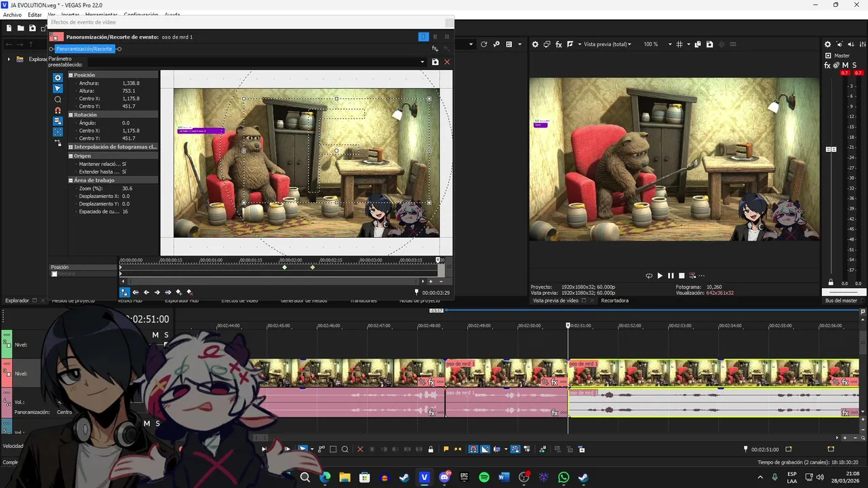The image size is (868, 488).
Task: Zoom in the keyframe timeline with plus
Action: click(431, 281)
